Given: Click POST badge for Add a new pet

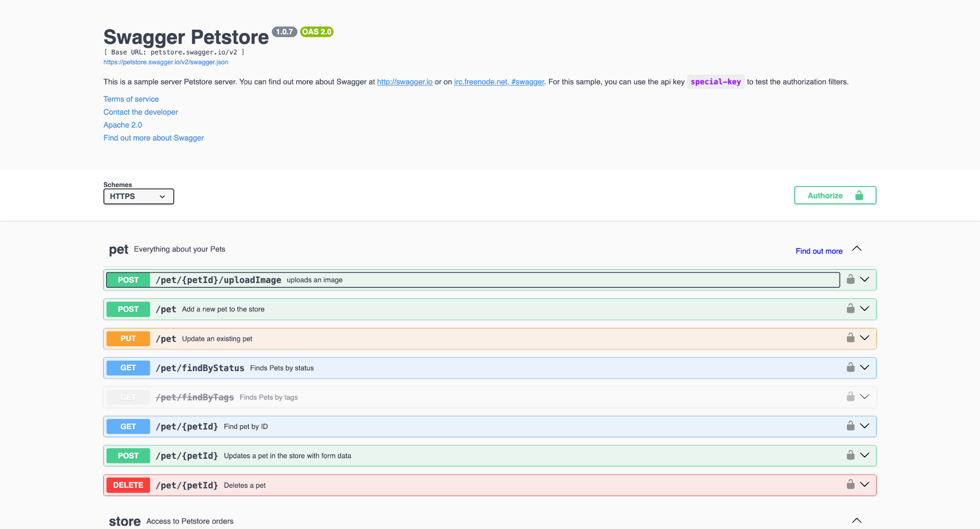Looking at the screenshot, I should coord(128,309).
